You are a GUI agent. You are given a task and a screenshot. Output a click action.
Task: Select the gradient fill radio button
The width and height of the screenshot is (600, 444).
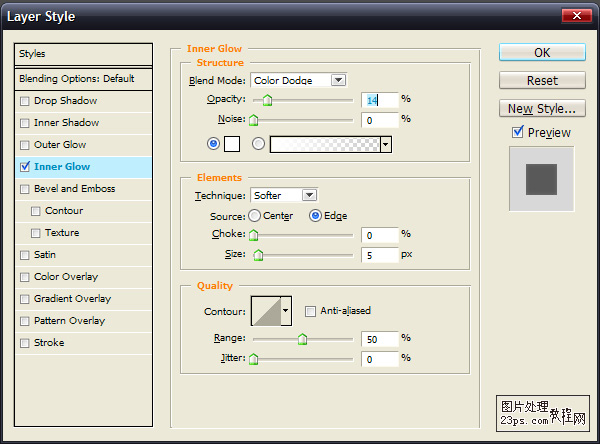point(259,144)
